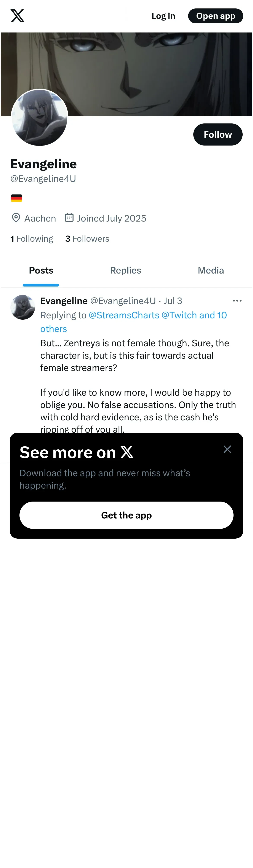253x868 pixels.
Task: Dismiss the See more on X banner
Action: click(227, 449)
